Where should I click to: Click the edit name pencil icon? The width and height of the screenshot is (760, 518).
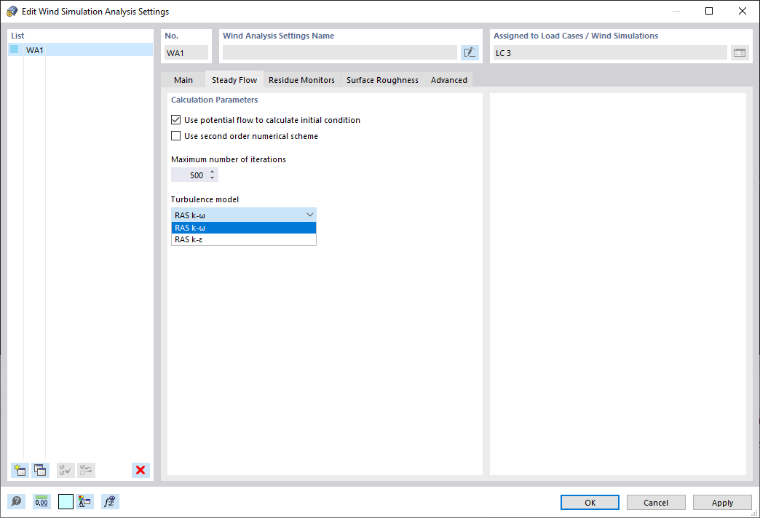point(470,53)
